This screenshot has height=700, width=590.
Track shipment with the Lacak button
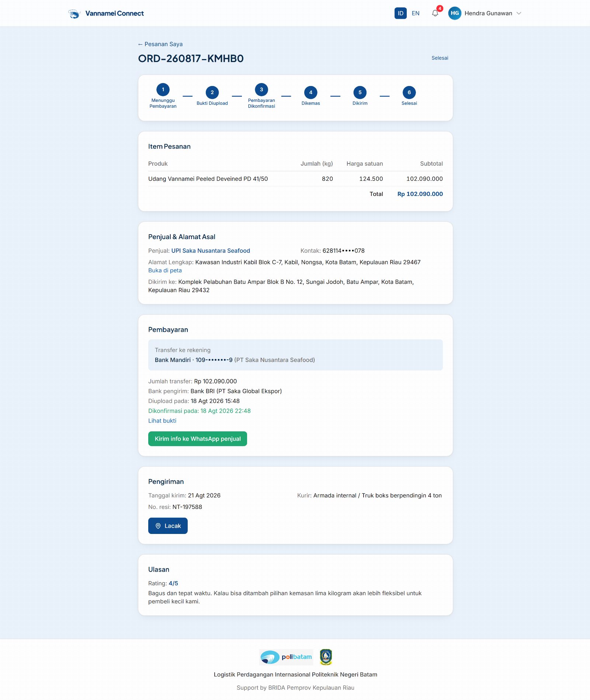pos(168,526)
